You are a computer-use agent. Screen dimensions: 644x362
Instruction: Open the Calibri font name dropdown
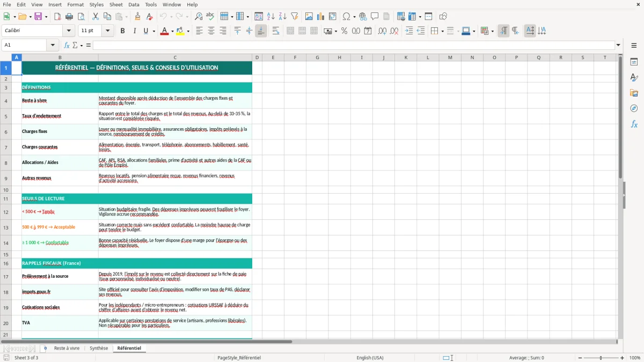(70, 31)
